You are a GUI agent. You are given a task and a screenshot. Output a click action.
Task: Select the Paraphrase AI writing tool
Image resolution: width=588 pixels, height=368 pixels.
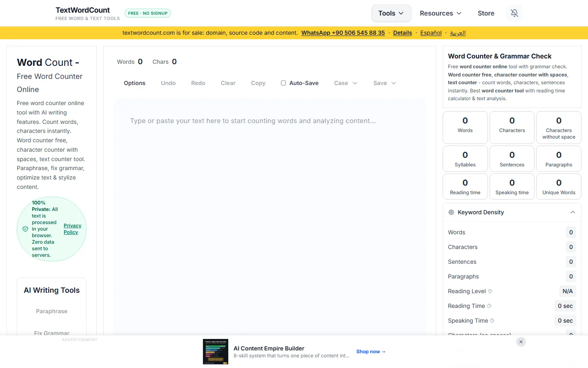tap(52, 311)
